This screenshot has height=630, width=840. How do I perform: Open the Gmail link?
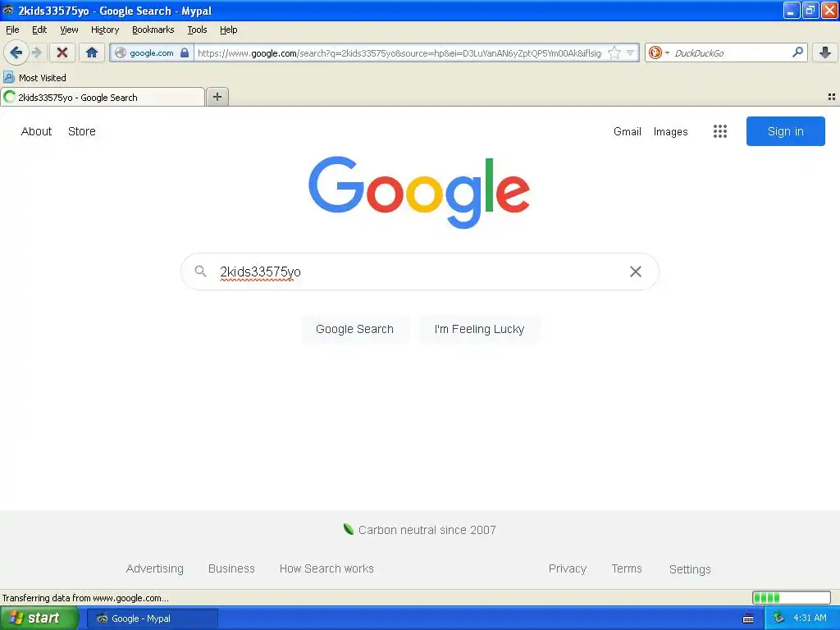pos(628,131)
